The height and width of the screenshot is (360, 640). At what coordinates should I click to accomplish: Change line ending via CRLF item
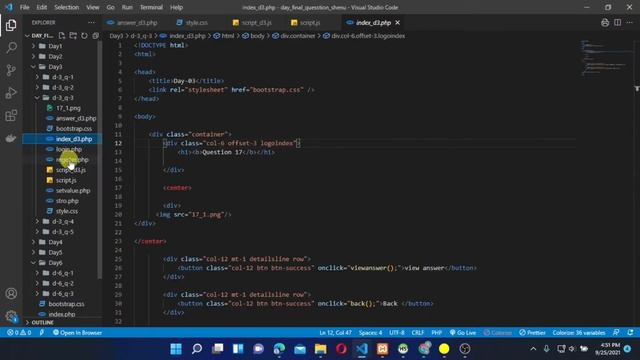[418, 333]
